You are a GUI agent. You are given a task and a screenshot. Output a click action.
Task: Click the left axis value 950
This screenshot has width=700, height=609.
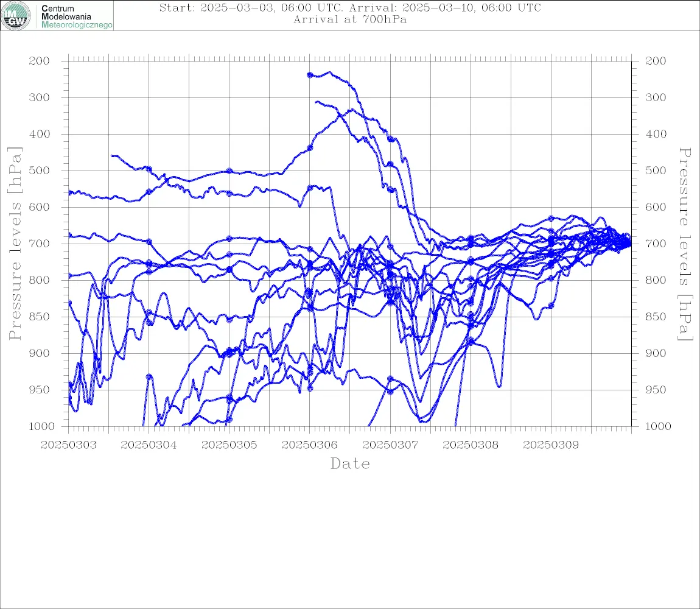pyautogui.click(x=40, y=390)
